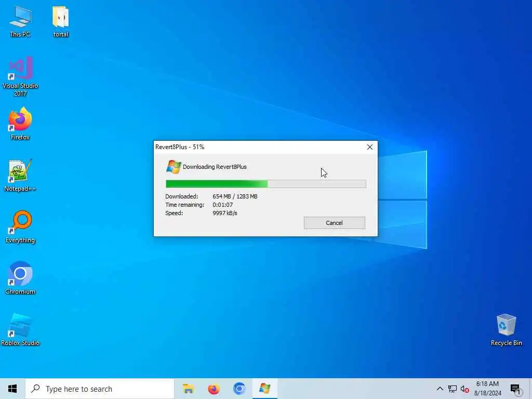Click the muted volume tray icon
Screen dimensions: 532x399
click(465, 389)
